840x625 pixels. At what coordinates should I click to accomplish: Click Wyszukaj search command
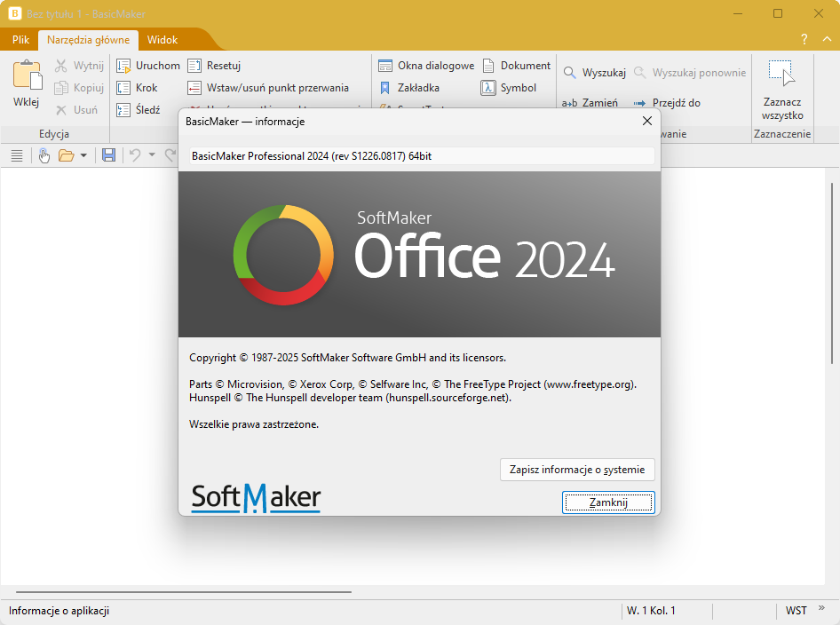(x=594, y=72)
